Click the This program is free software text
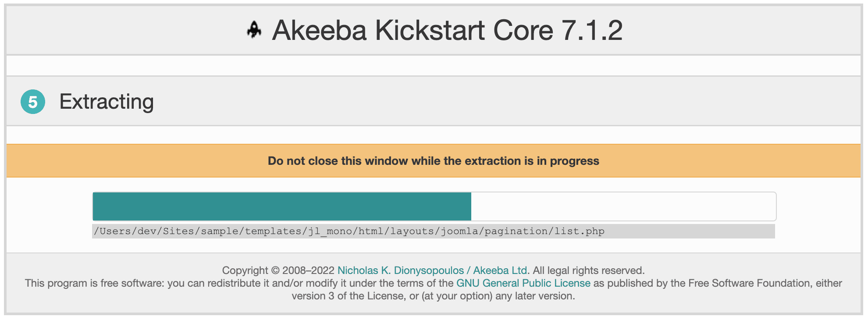Viewport: 868px width, 320px height. tap(95, 283)
